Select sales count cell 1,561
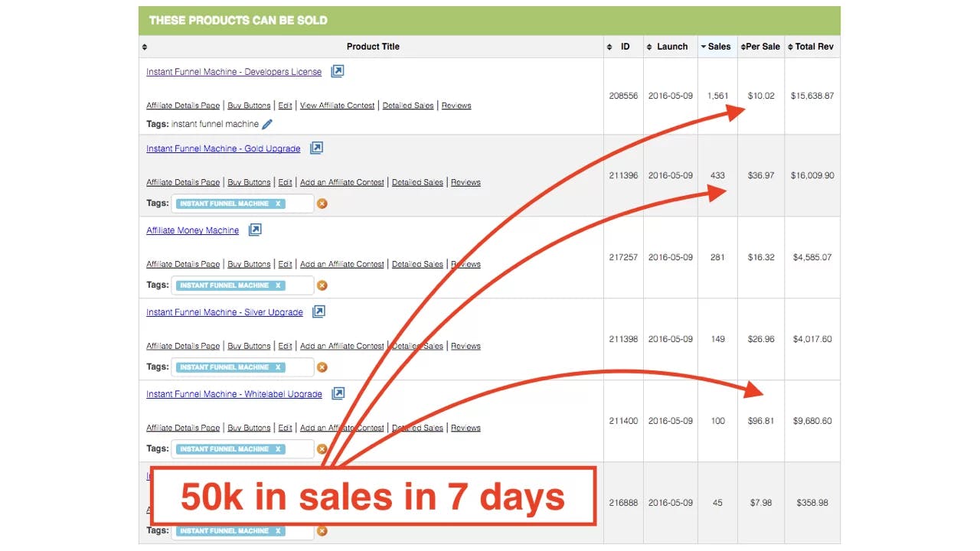Screen dimensions: 980x551 coord(717,96)
